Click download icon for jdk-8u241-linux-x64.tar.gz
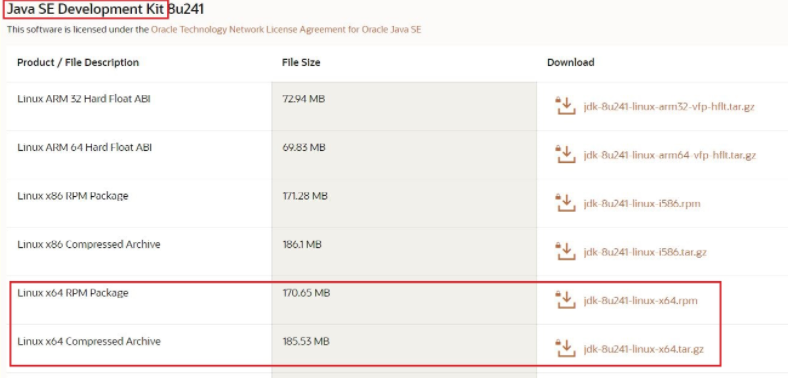Screen dimensions: 788x378 [565, 349]
